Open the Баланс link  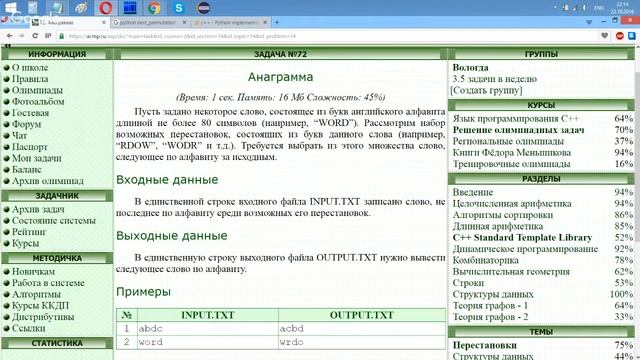[x=27, y=169]
